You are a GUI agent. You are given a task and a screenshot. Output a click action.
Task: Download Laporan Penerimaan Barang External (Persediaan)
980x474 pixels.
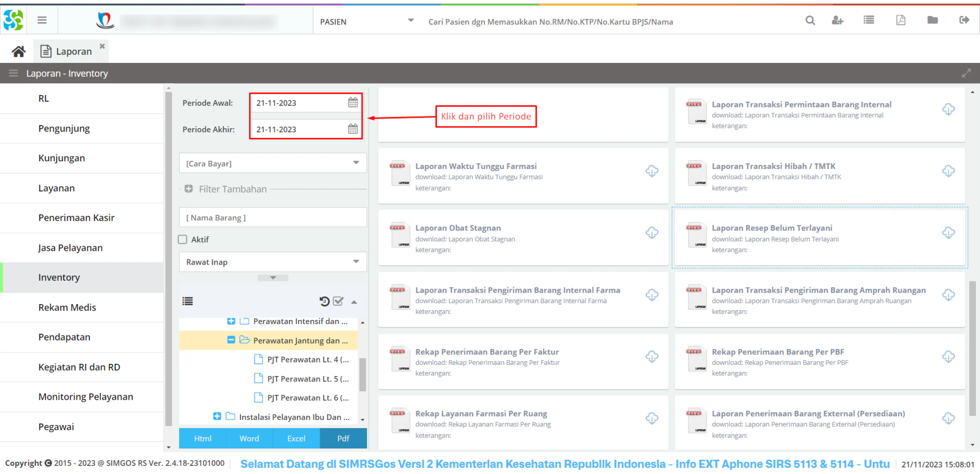click(x=948, y=419)
